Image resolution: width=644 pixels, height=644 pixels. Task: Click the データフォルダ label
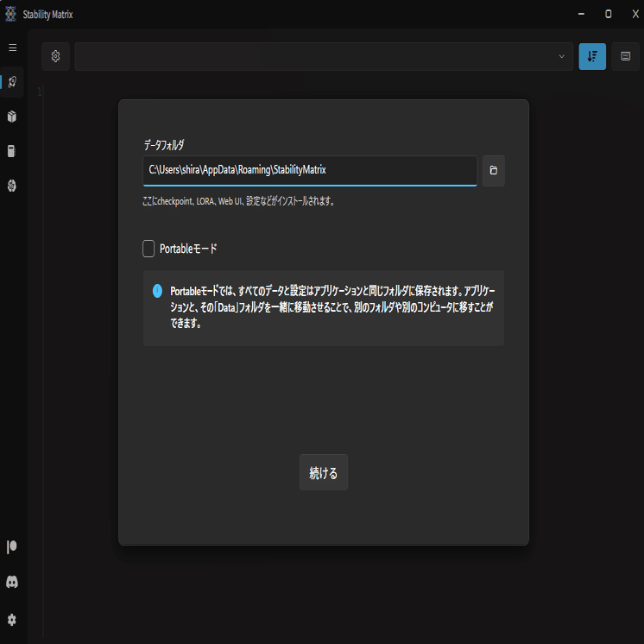[164, 144]
